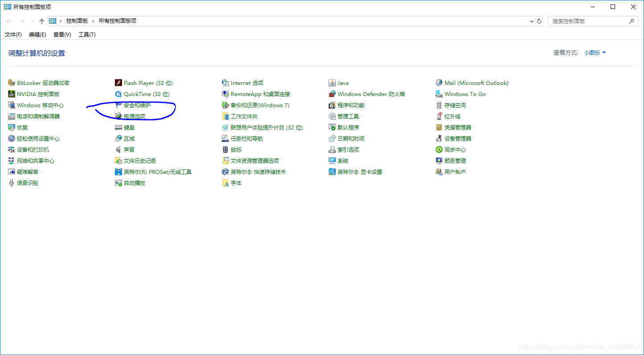Image resolution: width=644 pixels, height=355 pixels.
Task: Open 文件资源管理器选项 link
Action: [x=255, y=161]
